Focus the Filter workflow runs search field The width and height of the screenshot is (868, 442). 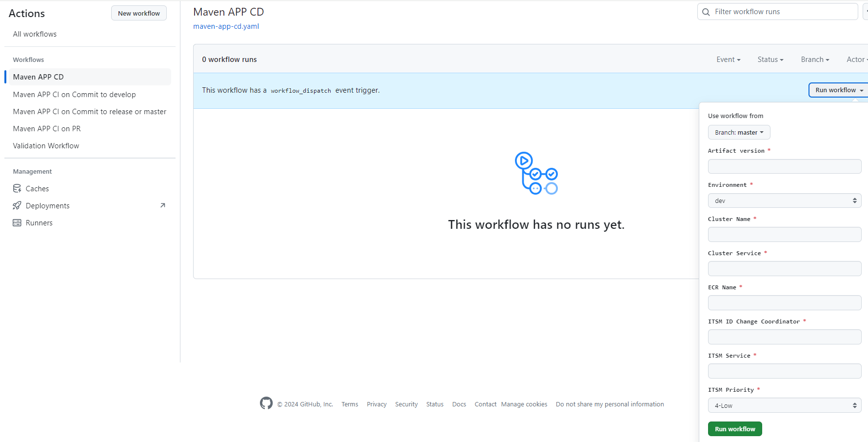click(x=777, y=12)
